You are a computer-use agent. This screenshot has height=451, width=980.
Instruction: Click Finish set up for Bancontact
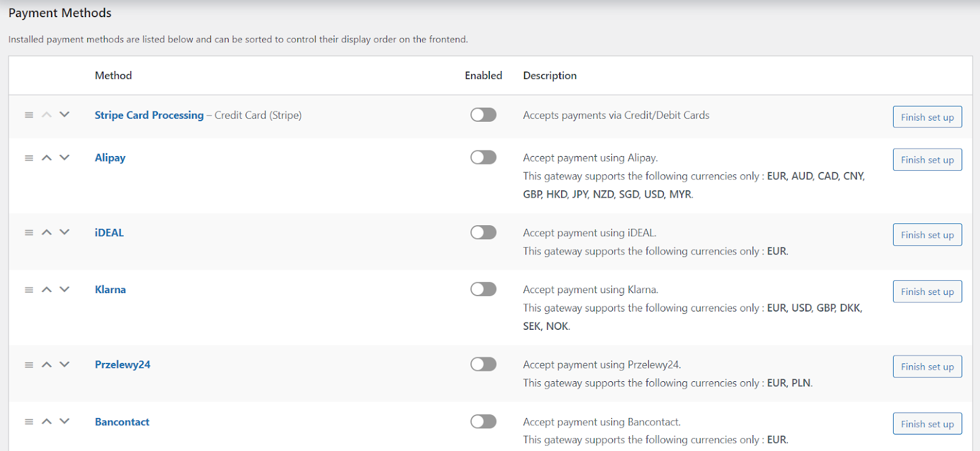pos(927,424)
